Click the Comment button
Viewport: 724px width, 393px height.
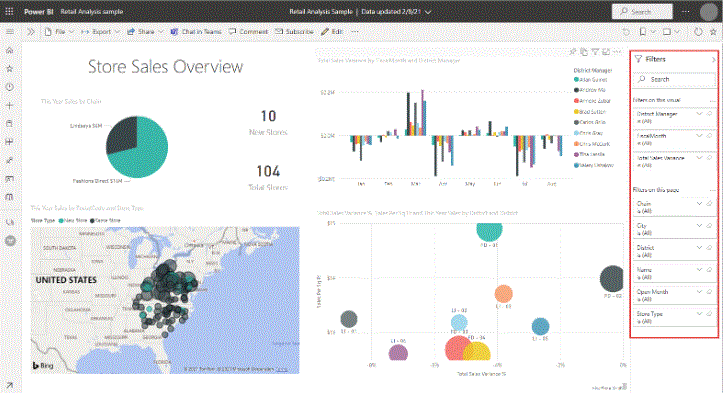pyautogui.click(x=248, y=32)
